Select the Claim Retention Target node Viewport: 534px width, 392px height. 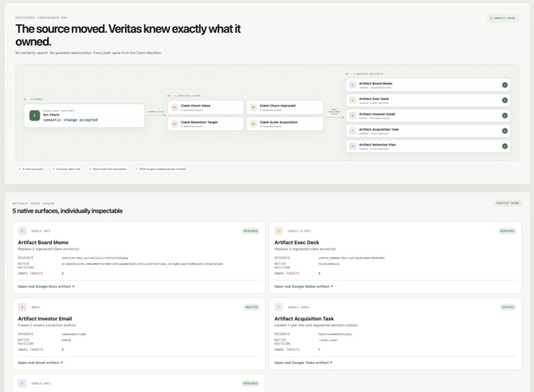coord(205,124)
